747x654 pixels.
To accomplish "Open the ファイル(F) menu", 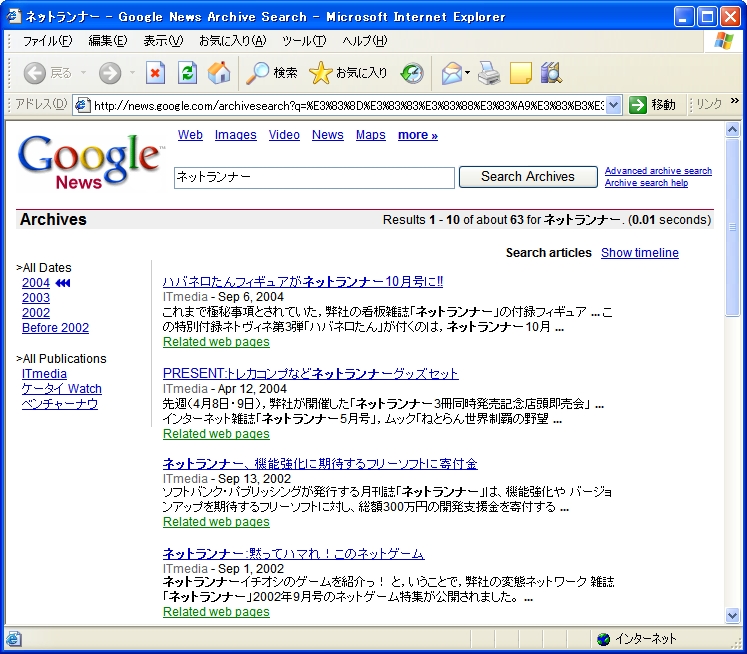I will click(x=48, y=41).
